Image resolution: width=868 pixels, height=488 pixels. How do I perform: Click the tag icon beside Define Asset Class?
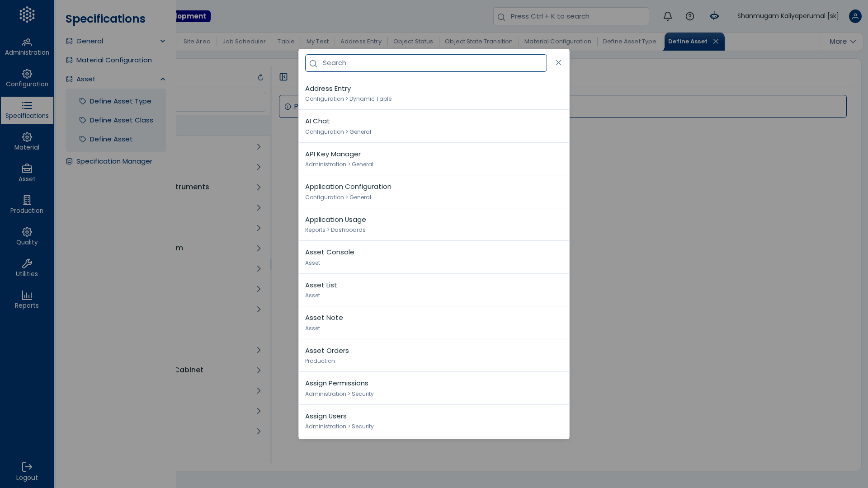83,120
